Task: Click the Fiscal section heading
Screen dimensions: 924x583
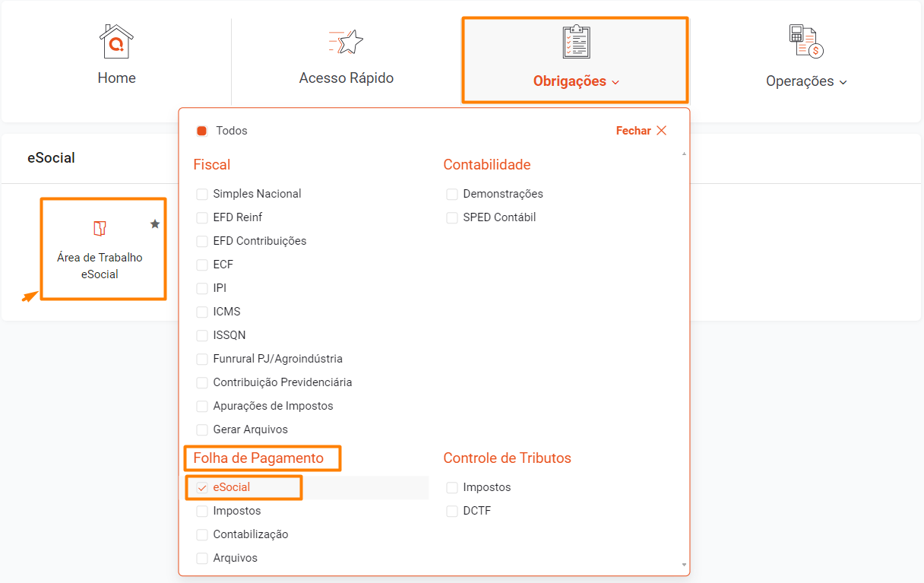Action: pyautogui.click(x=212, y=164)
